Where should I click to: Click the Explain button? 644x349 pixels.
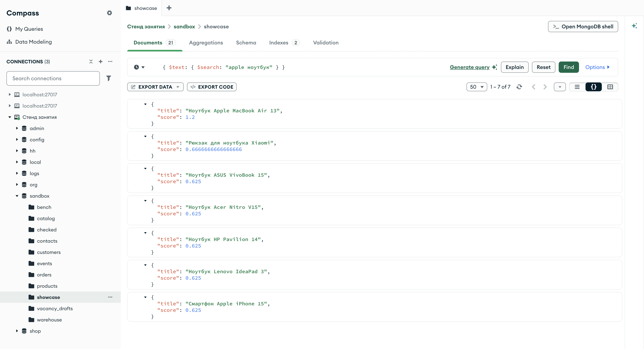pos(515,67)
